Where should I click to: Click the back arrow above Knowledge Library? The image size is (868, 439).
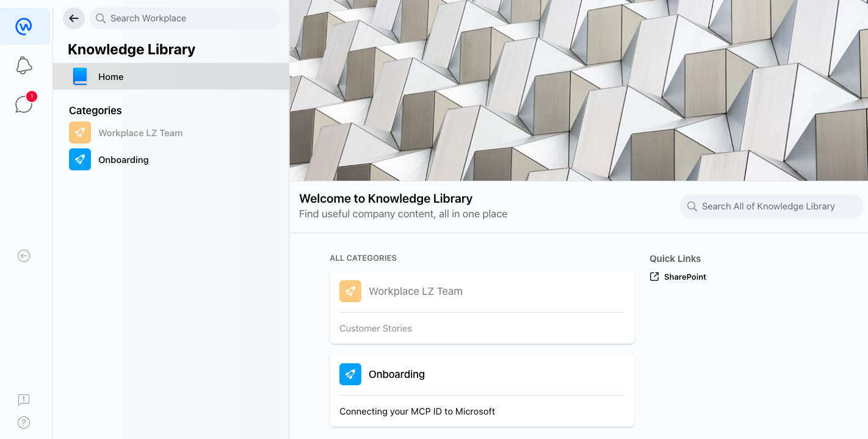point(73,18)
